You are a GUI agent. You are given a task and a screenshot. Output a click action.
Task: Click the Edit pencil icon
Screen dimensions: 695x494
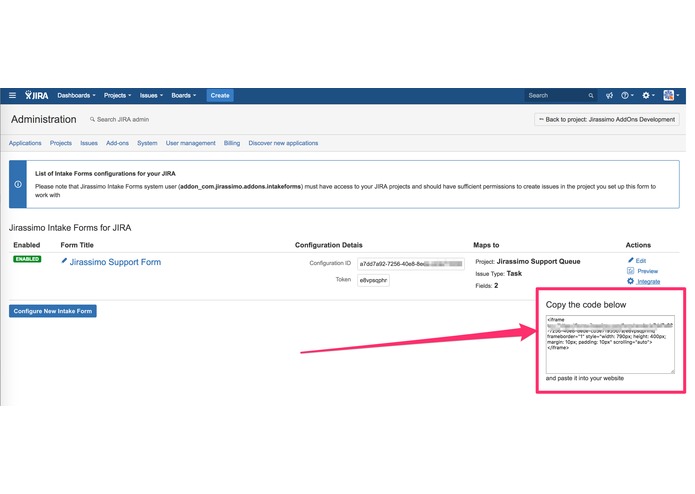[x=630, y=260]
